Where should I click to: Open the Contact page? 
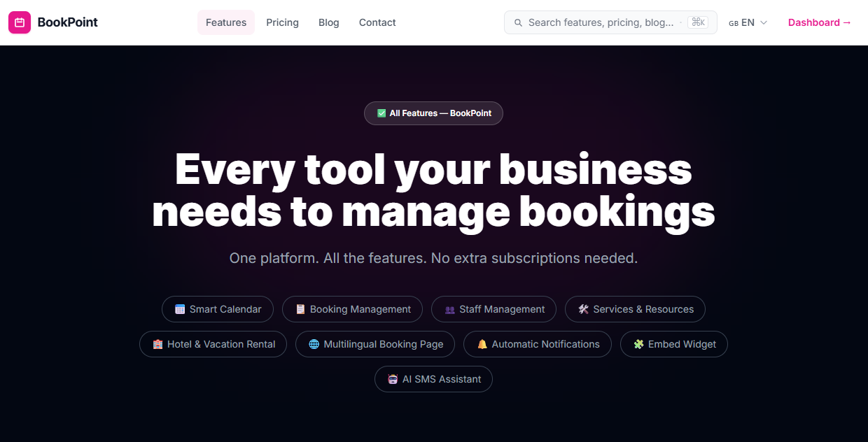[x=377, y=22]
